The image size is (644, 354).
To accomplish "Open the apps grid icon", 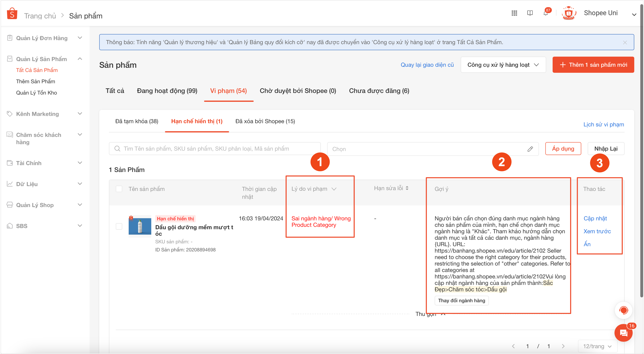I will click(x=514, y=13).
